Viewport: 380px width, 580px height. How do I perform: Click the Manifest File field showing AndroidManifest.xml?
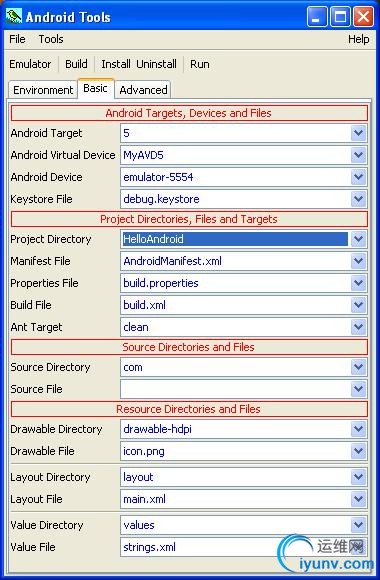(235, 261)
